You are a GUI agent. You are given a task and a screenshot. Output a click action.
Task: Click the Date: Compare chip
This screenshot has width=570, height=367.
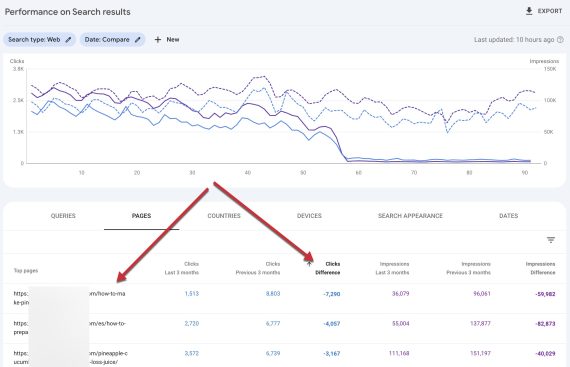112,40
